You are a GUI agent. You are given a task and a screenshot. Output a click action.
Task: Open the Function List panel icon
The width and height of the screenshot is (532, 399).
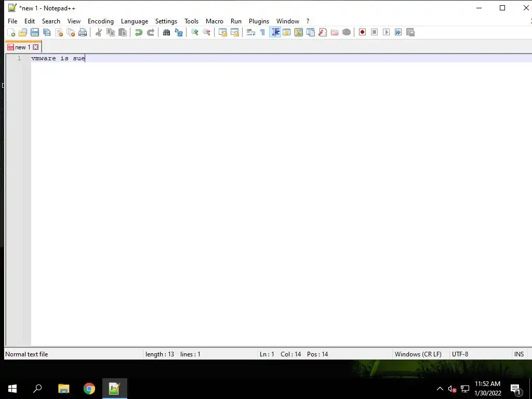click(322, 32)
